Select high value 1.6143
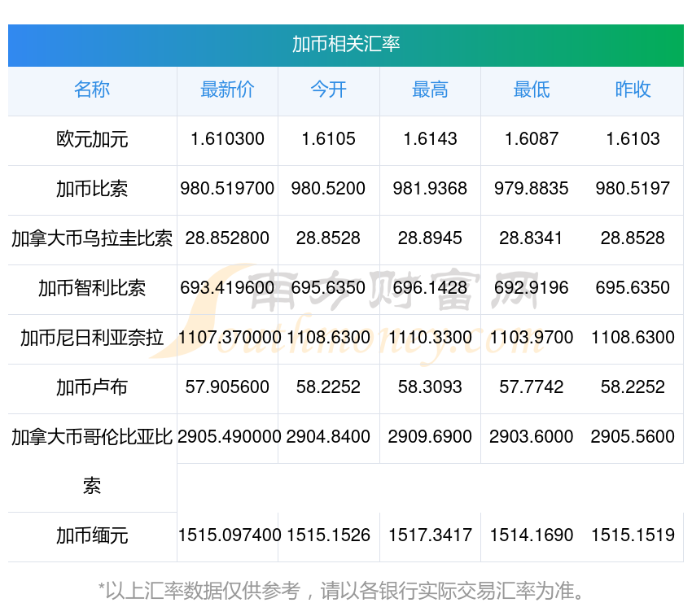Screen dimensions: 692x616 430,139
